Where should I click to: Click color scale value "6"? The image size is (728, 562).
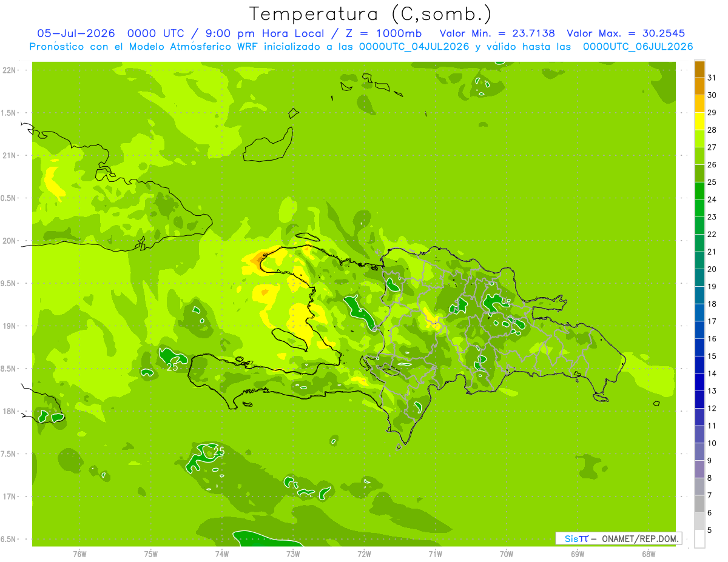click(x=710, y=513)
